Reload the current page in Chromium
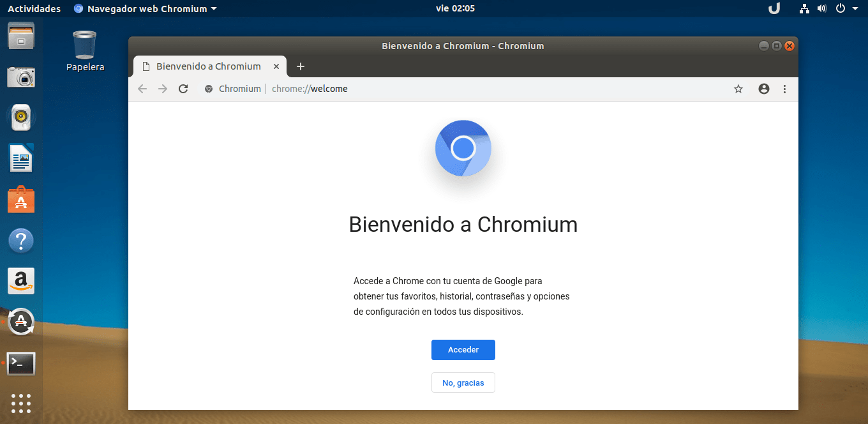Viewport: 868px width, 424px height. tap(183, 89)
